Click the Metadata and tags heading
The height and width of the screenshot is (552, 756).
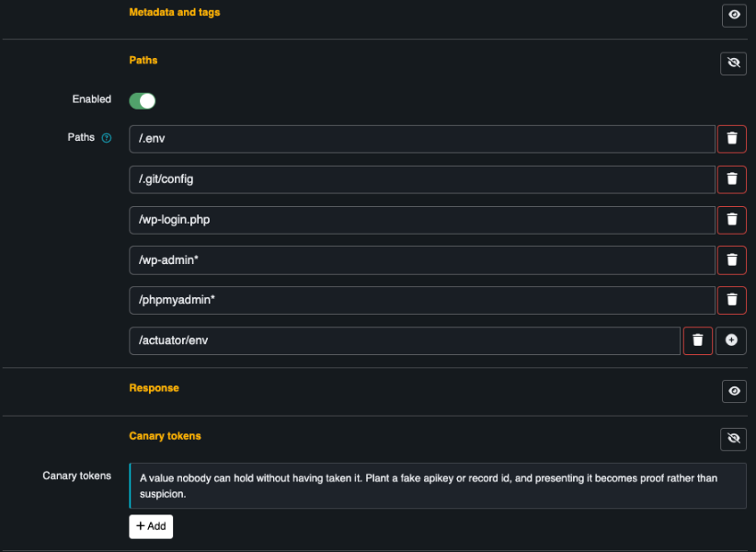click(175, 13)
